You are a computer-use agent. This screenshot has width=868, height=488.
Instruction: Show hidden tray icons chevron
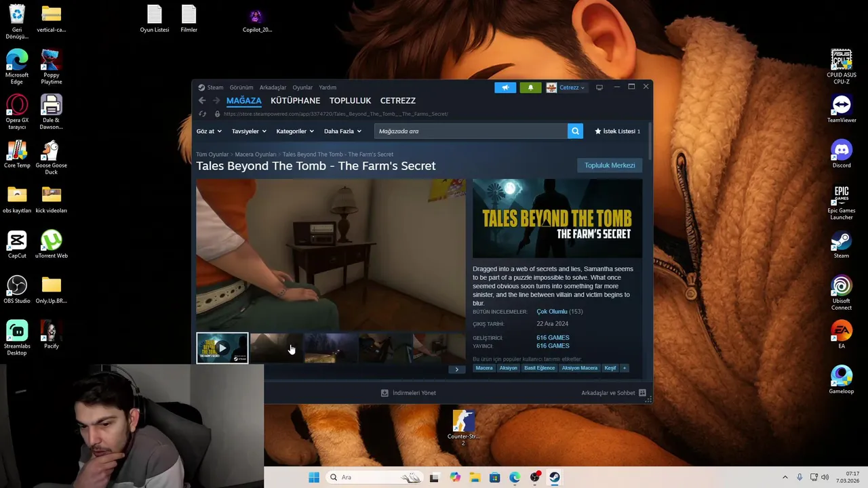pyautogui.click(x=785, y=477)
